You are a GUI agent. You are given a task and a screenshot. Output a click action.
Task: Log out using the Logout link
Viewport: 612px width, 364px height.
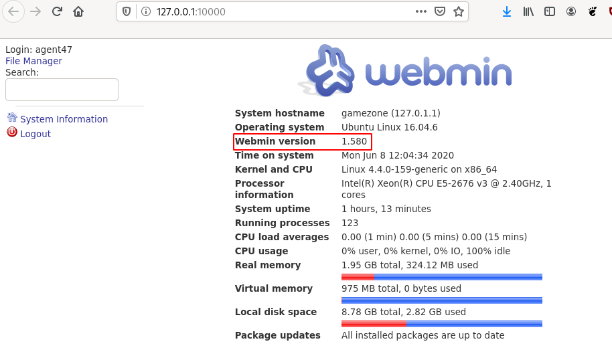pyautogui.click(x=35, y=134)
